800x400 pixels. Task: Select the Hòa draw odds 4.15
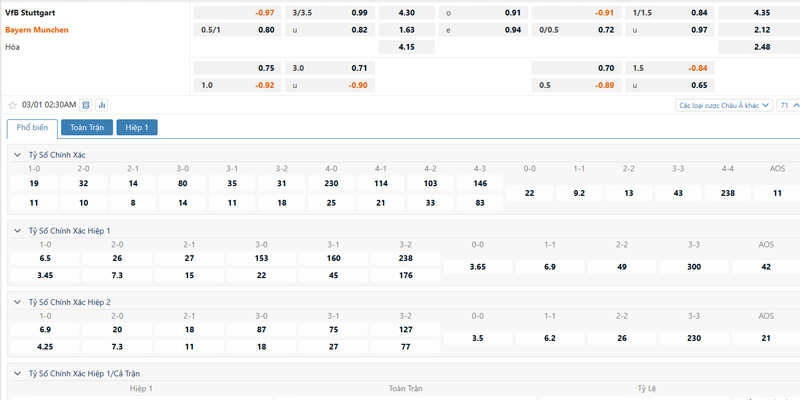coord(407,47)
